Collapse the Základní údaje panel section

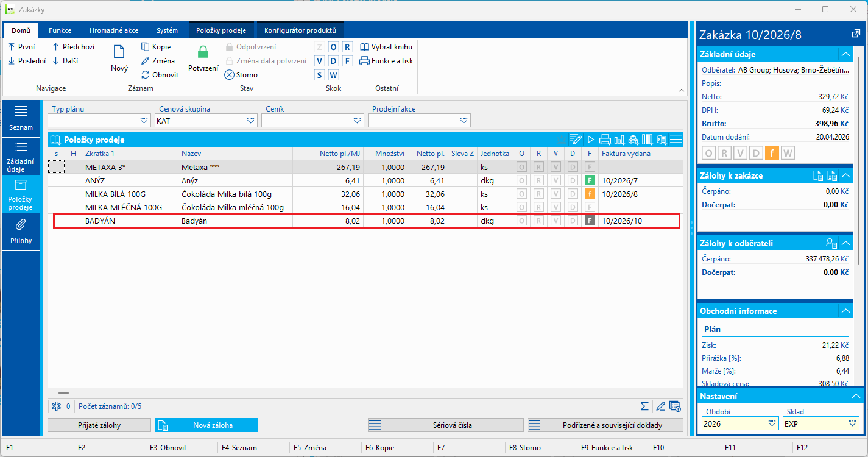(x=845, y=54)
